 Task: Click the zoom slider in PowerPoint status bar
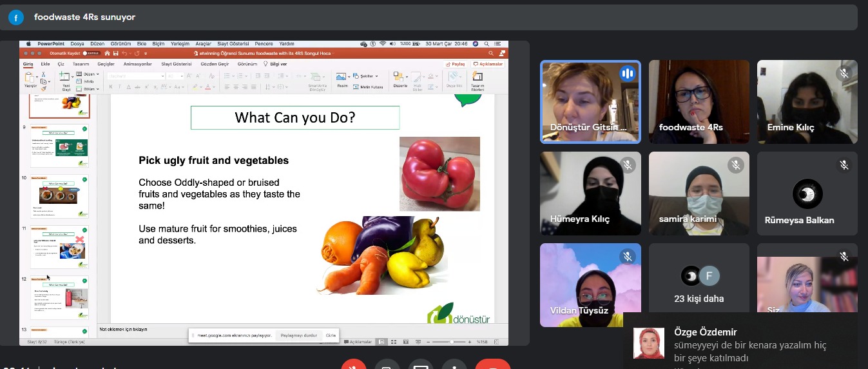coord(451,341)
